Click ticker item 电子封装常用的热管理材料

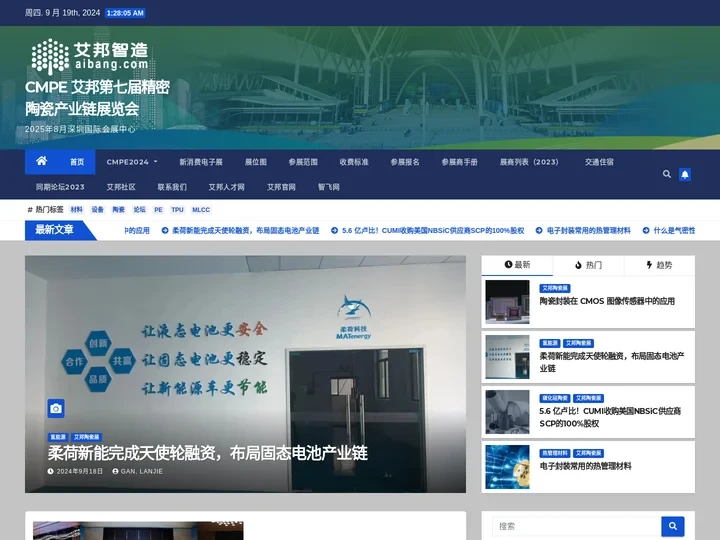pos(583,231)
